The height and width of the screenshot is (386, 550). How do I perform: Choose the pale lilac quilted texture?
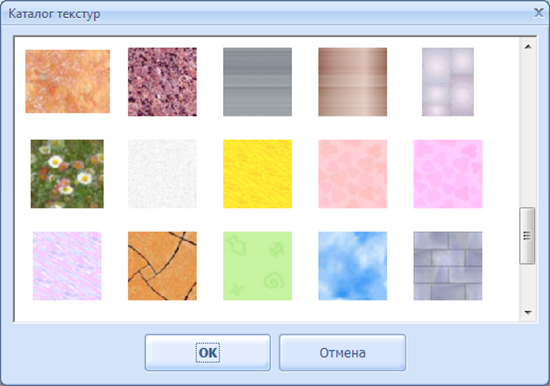pos(448,82)
